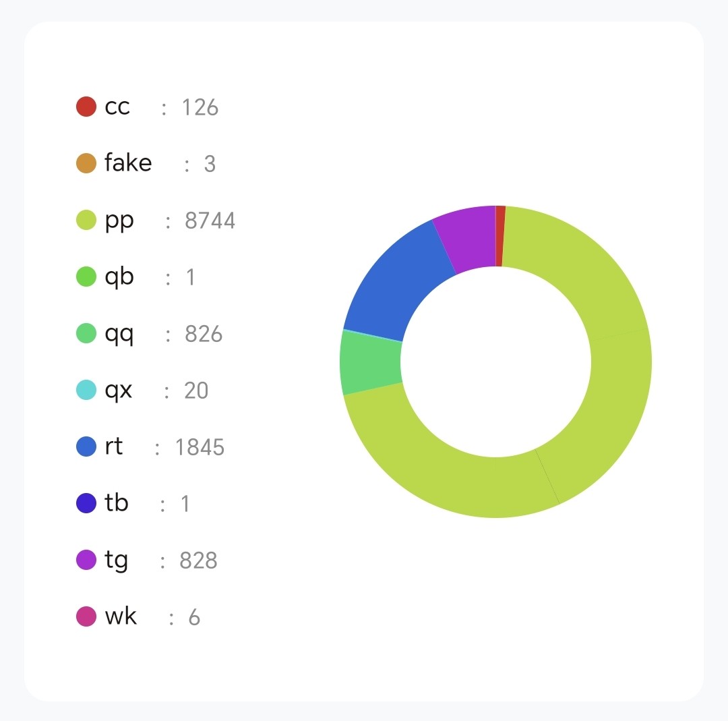Viewport: 728px width, 721px height.
Task: Click the pink wk legend dot
Action: tap(86, 616)
